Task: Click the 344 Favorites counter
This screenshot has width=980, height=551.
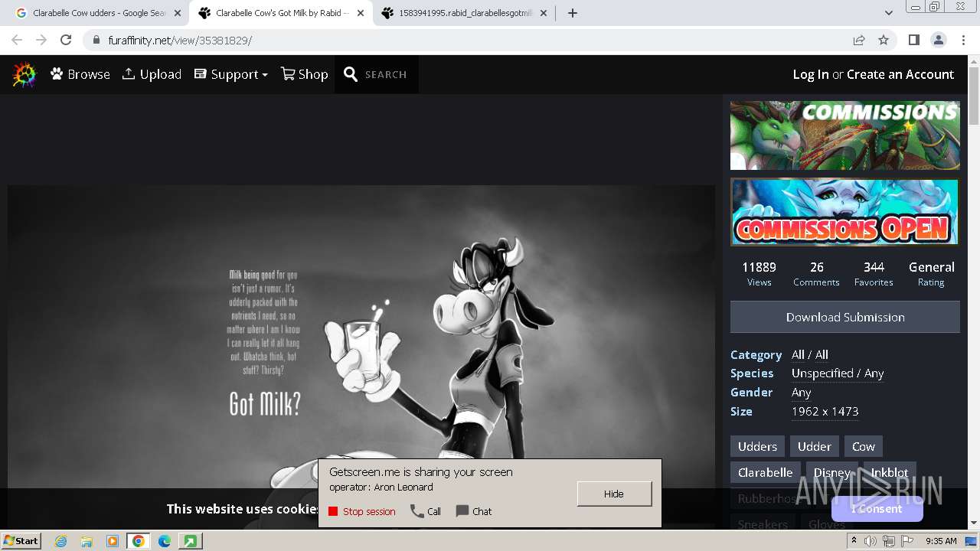Action: pyautogui.click(x=874, y=274)
